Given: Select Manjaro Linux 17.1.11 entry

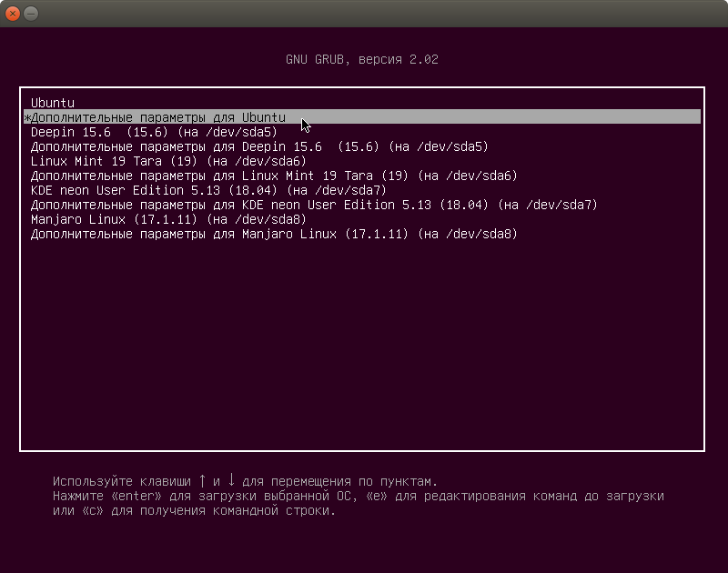Looking at the screenshot, I should point(362,219).
